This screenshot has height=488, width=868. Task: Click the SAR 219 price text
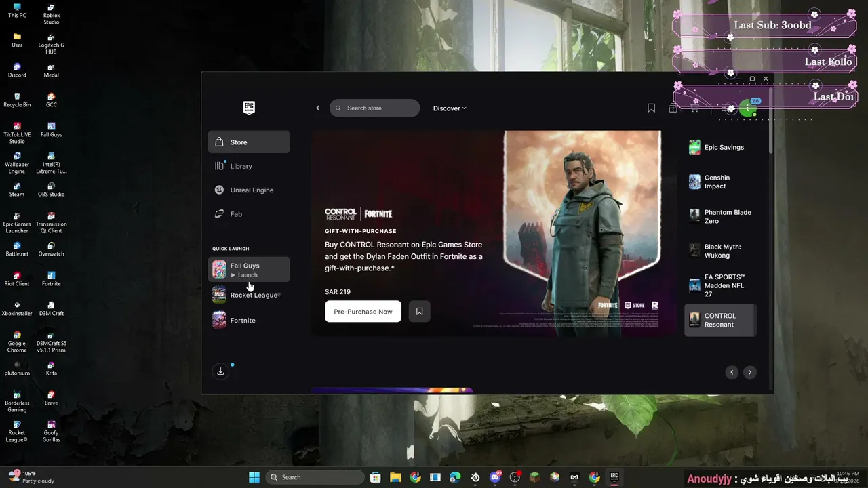click(x=338, y=292)
